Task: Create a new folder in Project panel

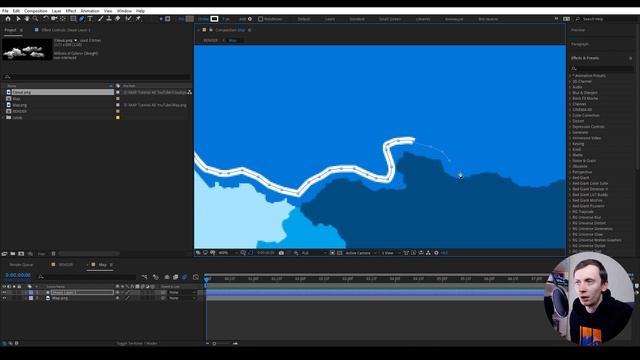Action: point(13,254)
